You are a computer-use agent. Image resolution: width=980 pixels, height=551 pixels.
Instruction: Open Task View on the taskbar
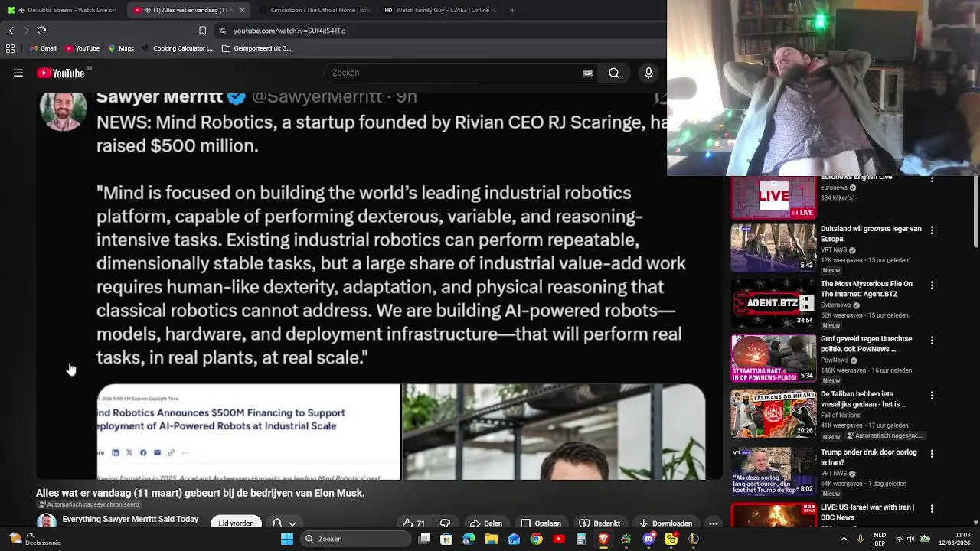pyautogui.click(x=424, y=539)
